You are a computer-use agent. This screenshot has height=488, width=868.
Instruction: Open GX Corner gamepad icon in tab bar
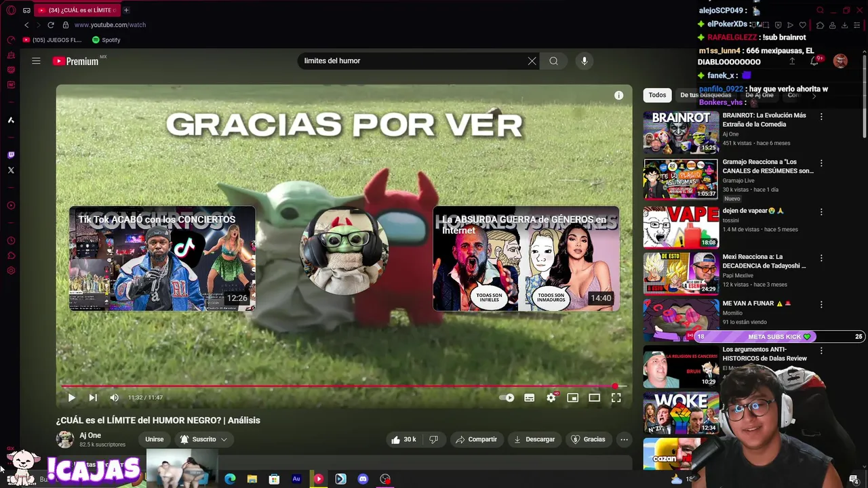tap(26, 10)
